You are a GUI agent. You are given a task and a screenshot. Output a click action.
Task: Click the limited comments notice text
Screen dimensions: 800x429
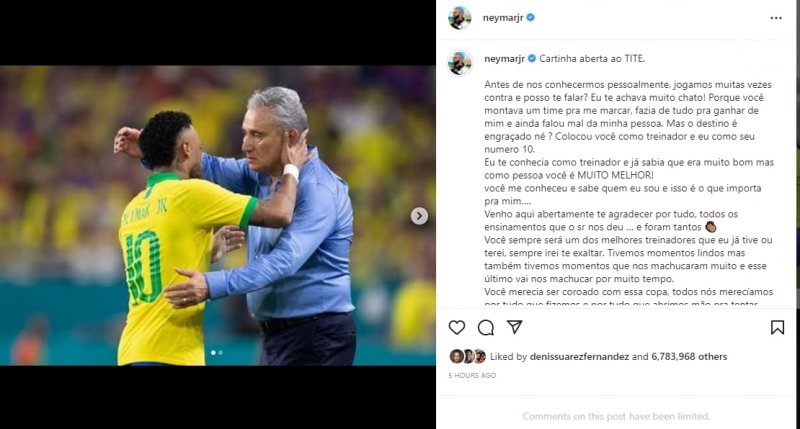pyautogui.click(x=616, y=416)
